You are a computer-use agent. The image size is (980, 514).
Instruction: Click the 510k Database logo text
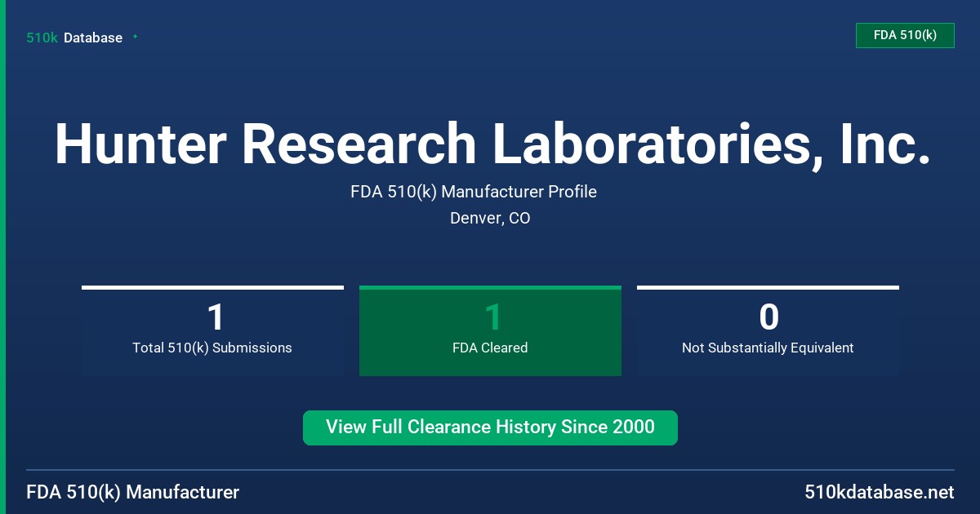[74, 38]
